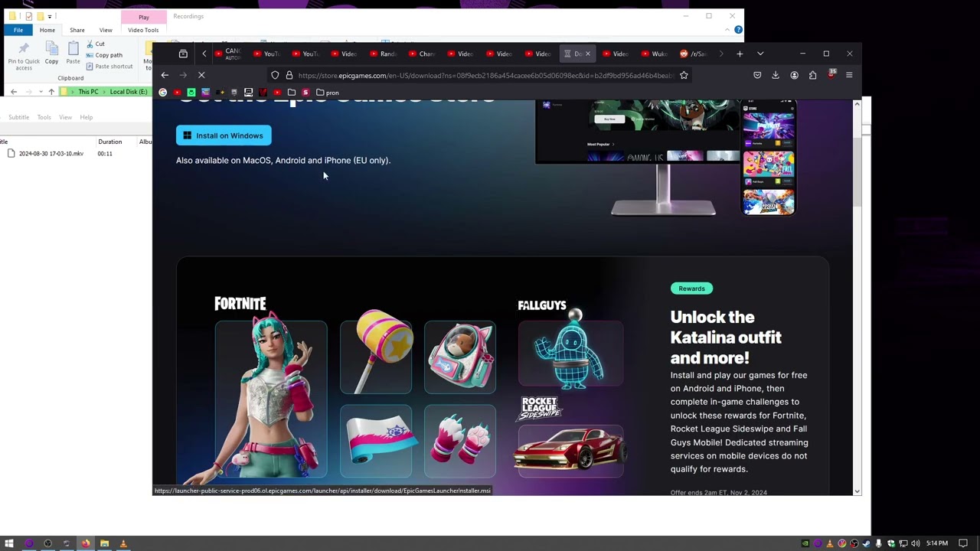Viewport: 980px width, 551px height.
Task: Open Video Tools tab in File Explorer
Action: 143,30
